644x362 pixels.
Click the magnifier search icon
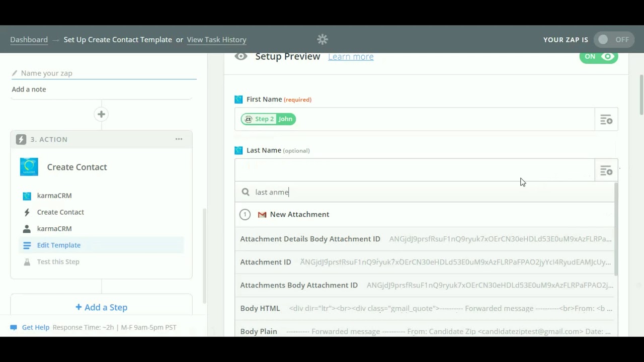click(246, 192)
